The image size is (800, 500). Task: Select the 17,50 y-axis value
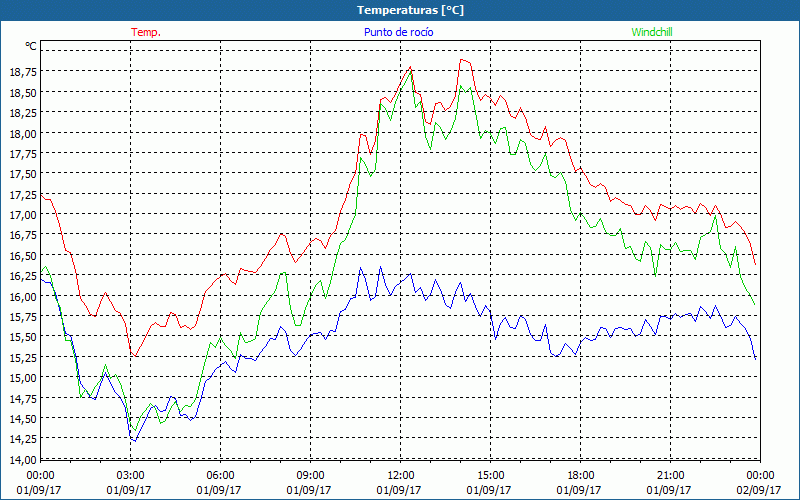coord(23,174)
